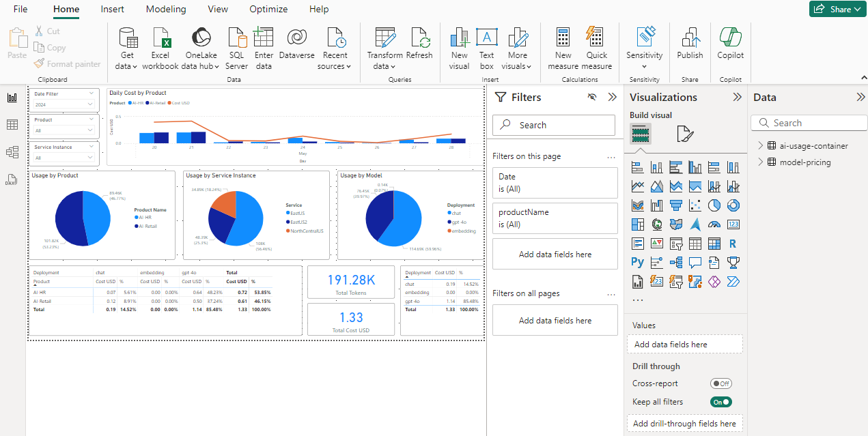
Task: Choose the Line chart visual
Action: pyautogui.click(x=638, y=186)
